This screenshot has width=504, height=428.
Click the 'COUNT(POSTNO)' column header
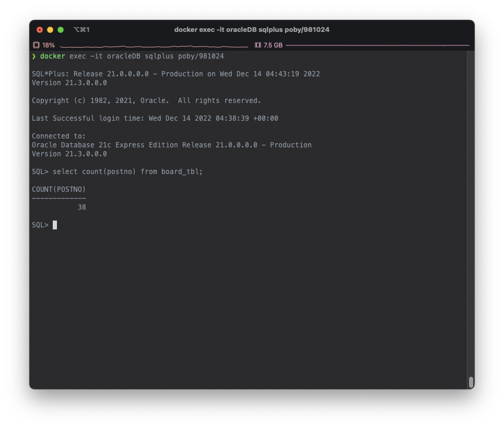[59, 189]
